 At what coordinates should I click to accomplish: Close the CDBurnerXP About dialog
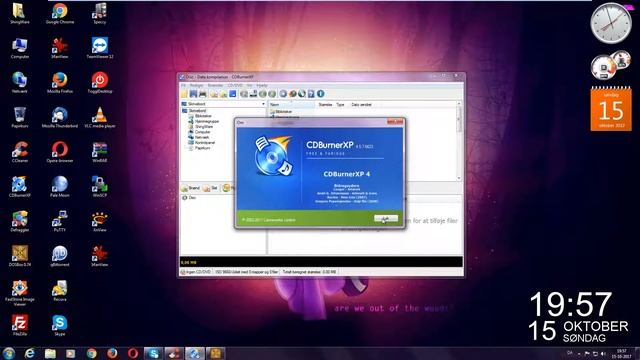point(395,122)
